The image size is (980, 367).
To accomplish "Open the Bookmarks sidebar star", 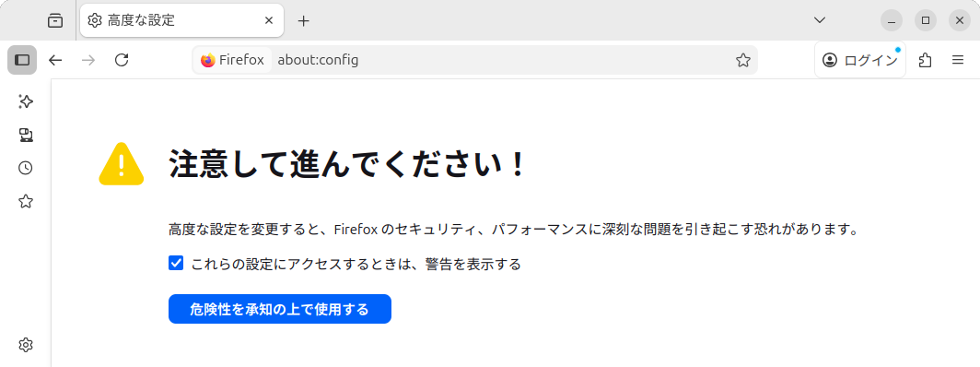I will click(x=26, y=201).
